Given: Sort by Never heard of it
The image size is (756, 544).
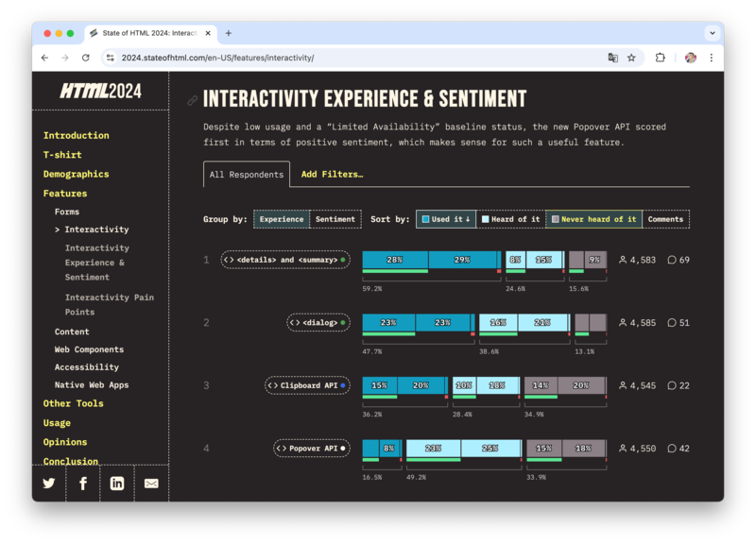Looking at the screenshot, I should [x=594, y=219].
